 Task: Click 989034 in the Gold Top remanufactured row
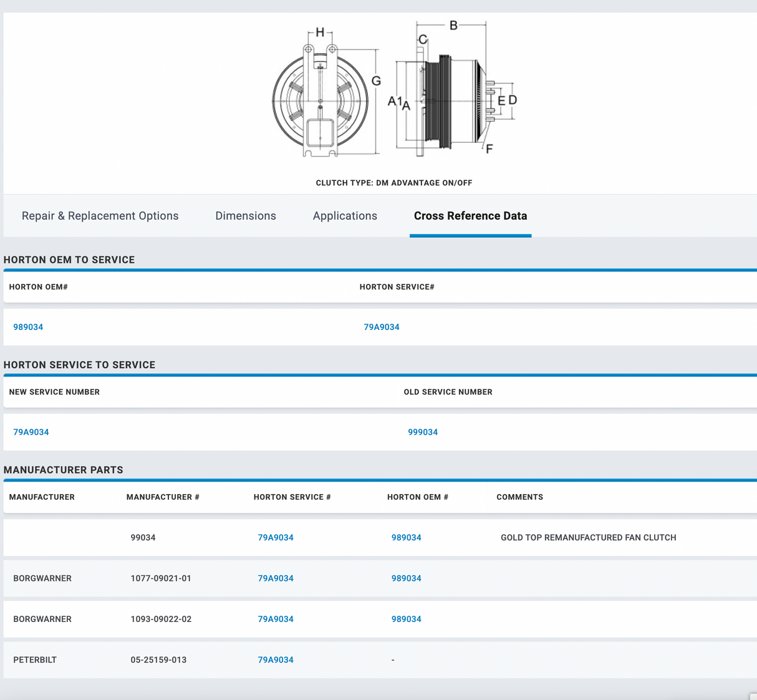pyautogui.click(x=406, y=538)
